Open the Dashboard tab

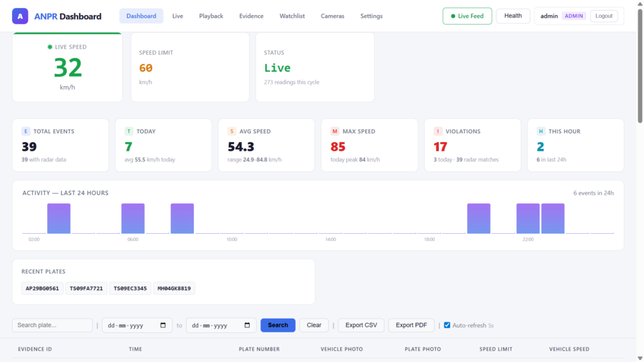(x=142, y=16)
